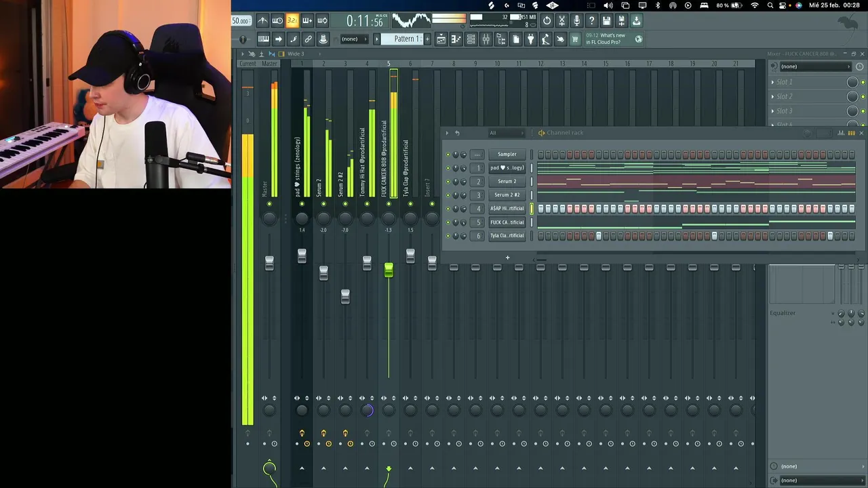The image size is (868, 488).
Task: Toggle the Mixer view icon
Action: coord(486,39)
